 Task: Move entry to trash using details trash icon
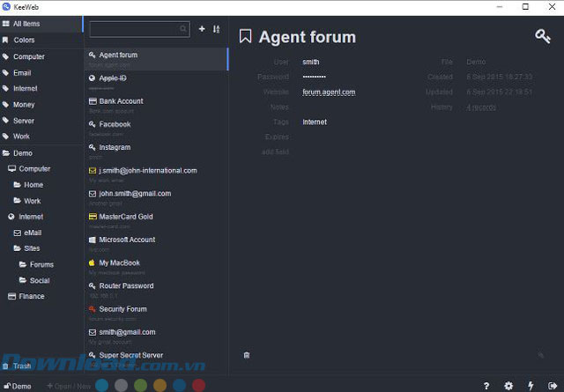point(247,355)
